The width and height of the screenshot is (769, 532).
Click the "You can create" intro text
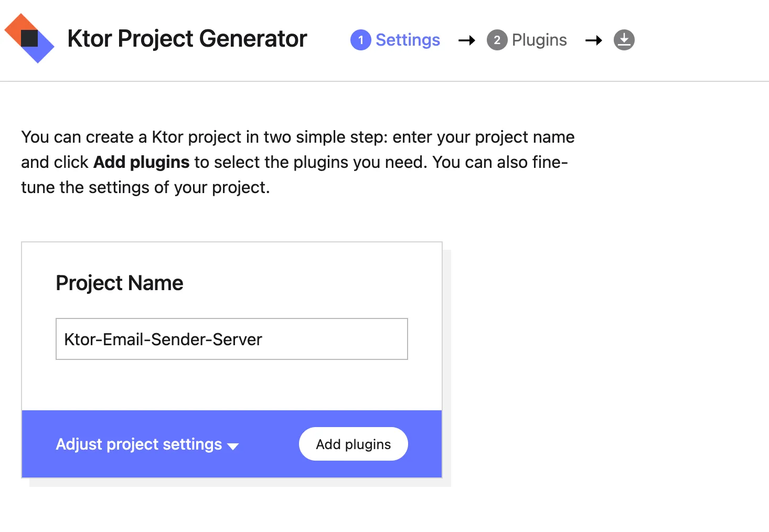(78, 137)
